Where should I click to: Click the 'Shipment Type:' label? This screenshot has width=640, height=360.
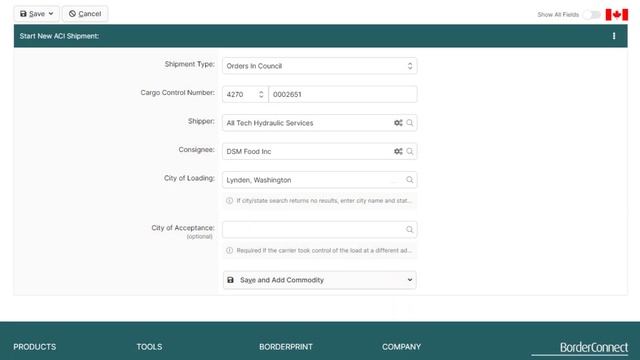190,64
